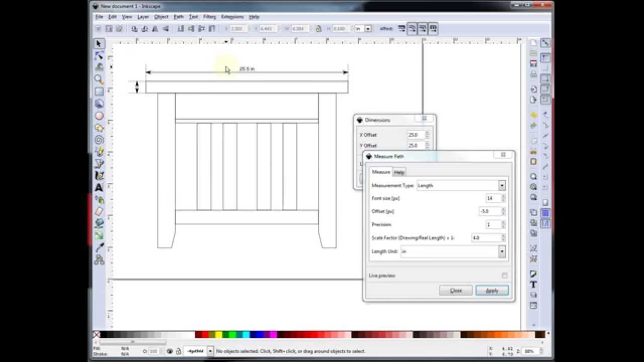Click the Apply button in Measure Path
Image resolution: width=644 pixels, height=362 pixels.
coord(492,291)
